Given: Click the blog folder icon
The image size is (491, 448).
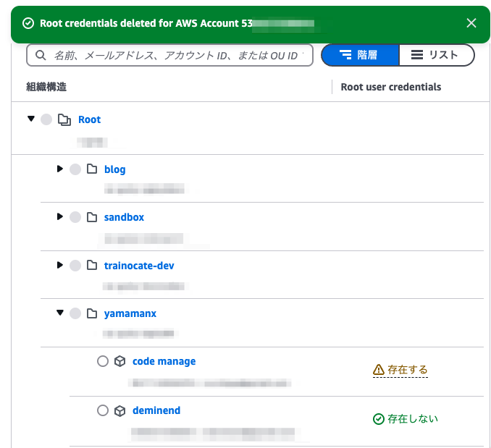Looking at the screenshot, I should click(x=92, y=169).
